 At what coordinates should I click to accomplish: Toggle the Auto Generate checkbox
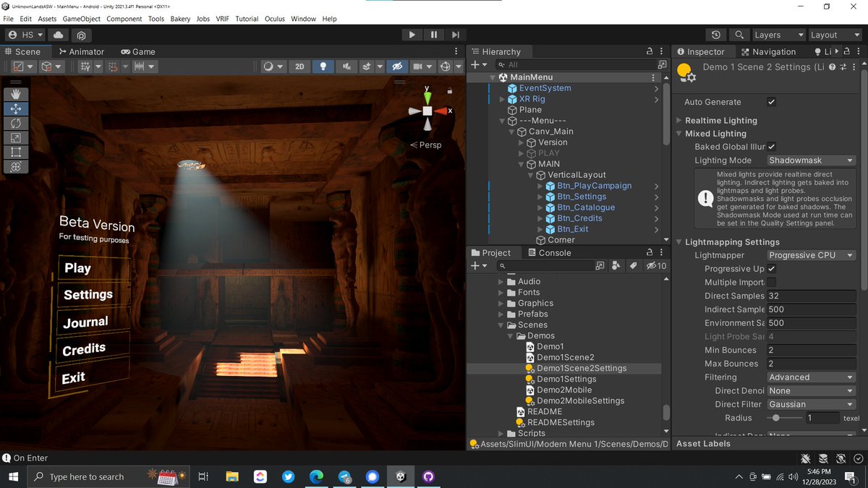pos(772,102)
